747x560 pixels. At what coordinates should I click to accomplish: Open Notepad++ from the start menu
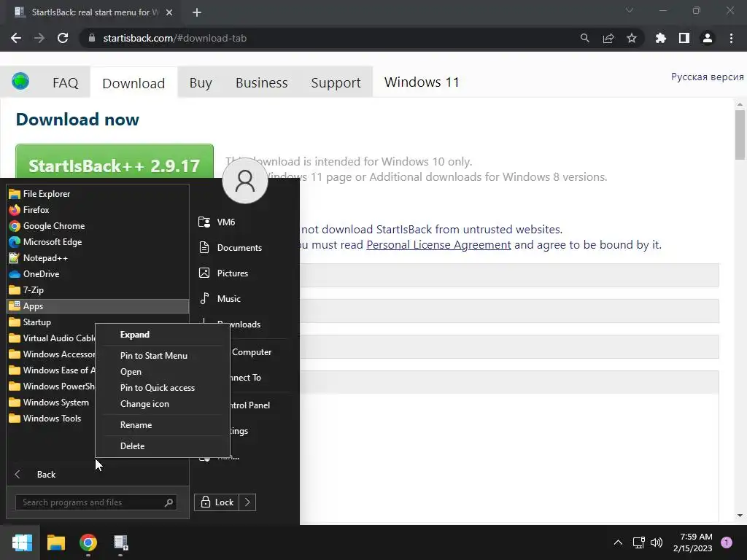(x=98, y=258)
